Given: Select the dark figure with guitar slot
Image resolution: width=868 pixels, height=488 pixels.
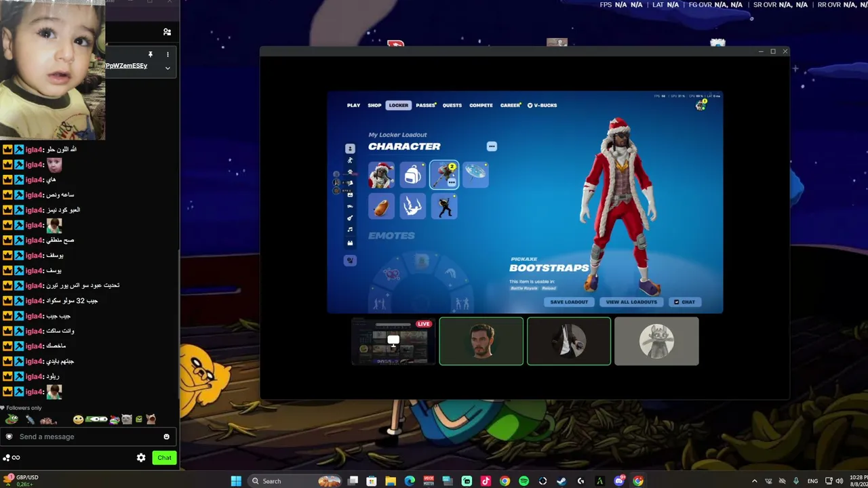Looking at the screenshot, I should 444,206.
